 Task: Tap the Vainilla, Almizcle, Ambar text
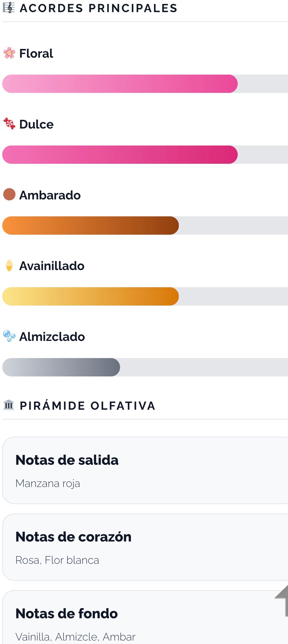point(75,637)
